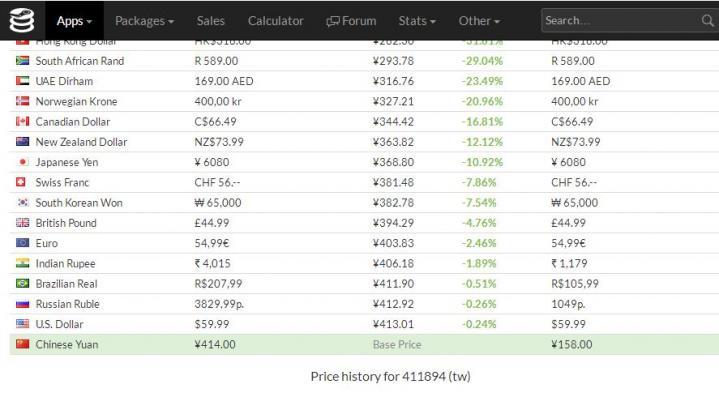
Task: Expand the Other dropdown menu
Action: 479,21
